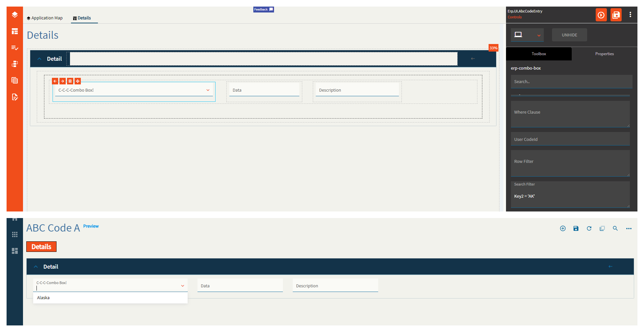Open the Application Map tab
Screen dimensions: 644x332
[45, 18]
